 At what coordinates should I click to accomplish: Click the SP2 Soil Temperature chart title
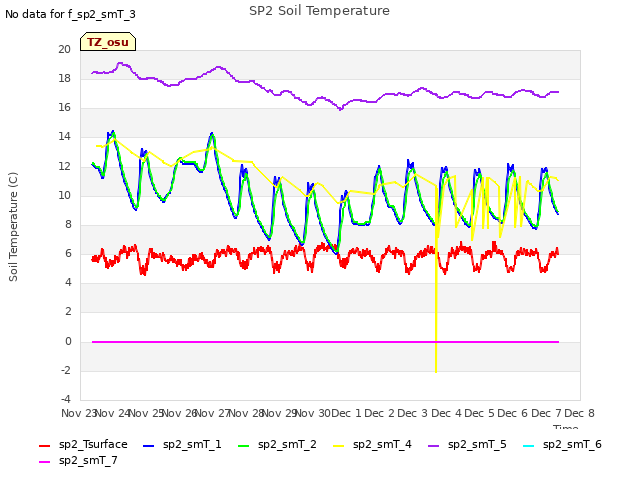click(319, 11)
